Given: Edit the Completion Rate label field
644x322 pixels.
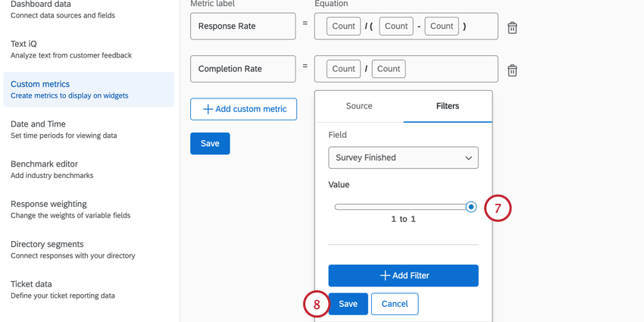Looking at the screenshot, I should pyautogui.click(x=242, y=69).
